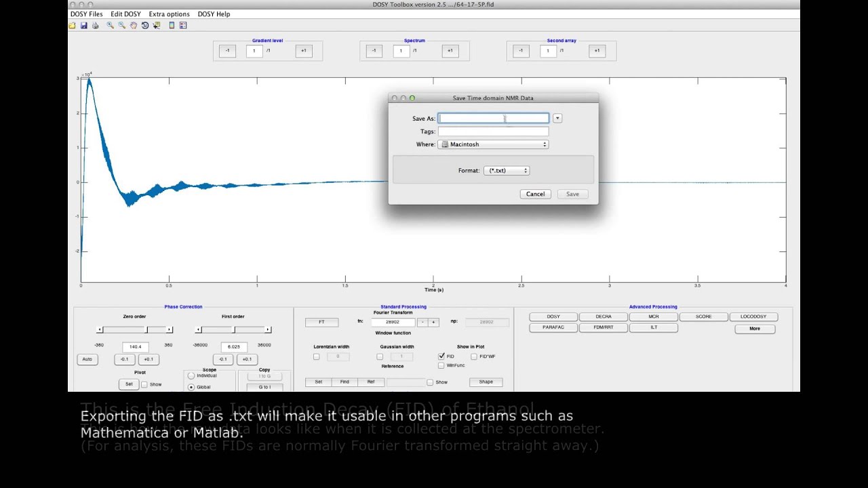Select the data cursor tool icon
Screen dimensions: 868x488
[x=157, y=25]
